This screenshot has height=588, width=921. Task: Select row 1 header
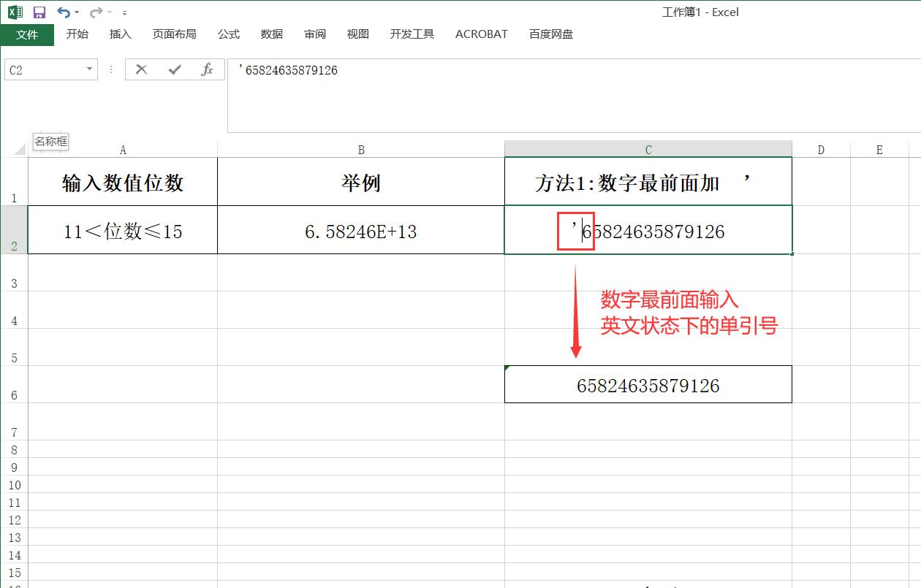[x=14, y=182]
